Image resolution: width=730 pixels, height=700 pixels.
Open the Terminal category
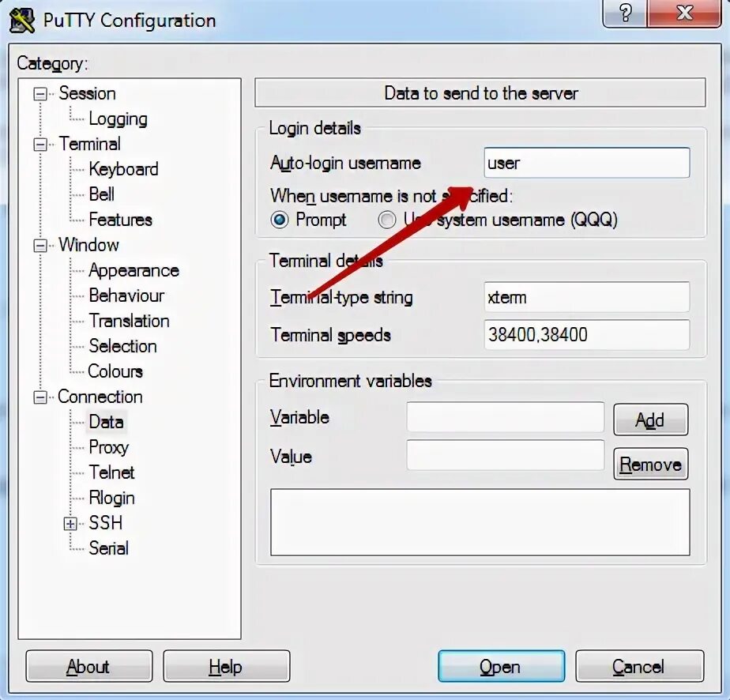point(89,144)
